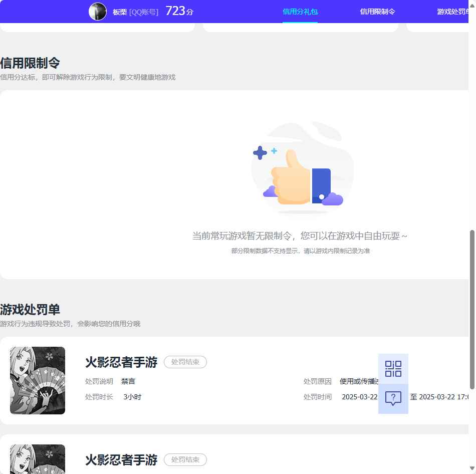Click second 处罚结束 status badge
The height and width of the screenshot is (474, 476).
coord(185,459)
